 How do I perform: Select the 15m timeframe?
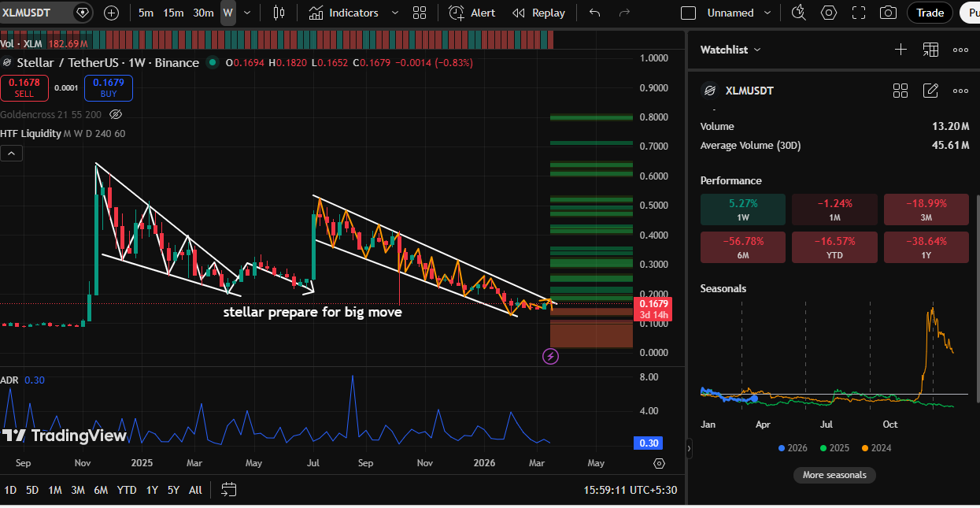pyautogui.click(x=173, y=13)
